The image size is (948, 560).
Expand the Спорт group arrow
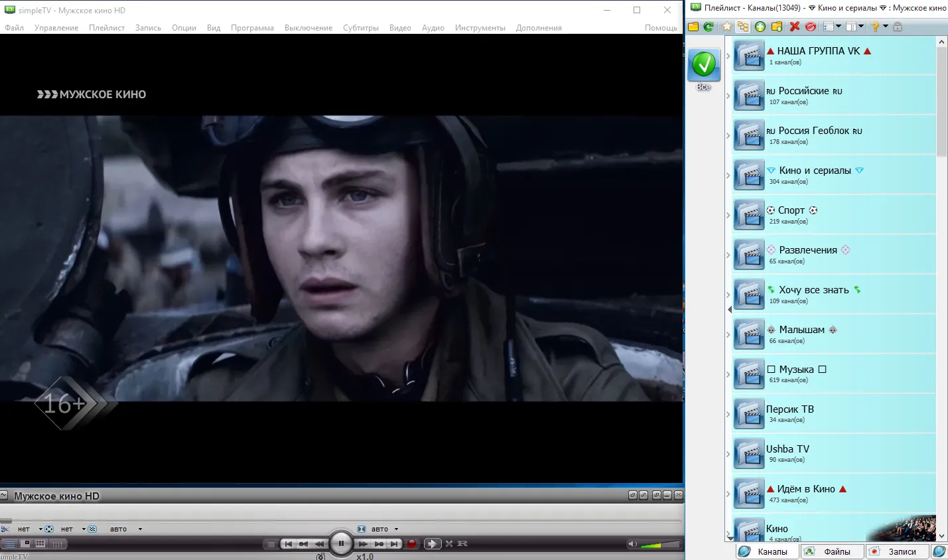click(728, 216)
